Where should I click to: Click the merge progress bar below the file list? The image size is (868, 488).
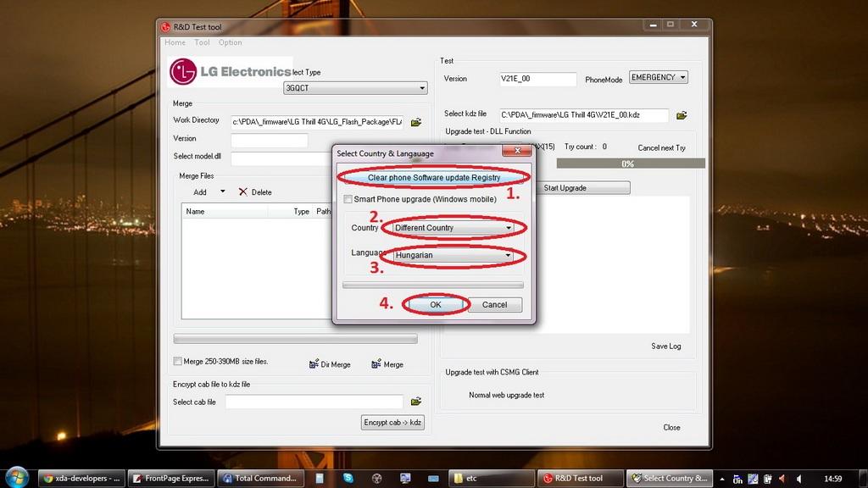coord(295,339)
